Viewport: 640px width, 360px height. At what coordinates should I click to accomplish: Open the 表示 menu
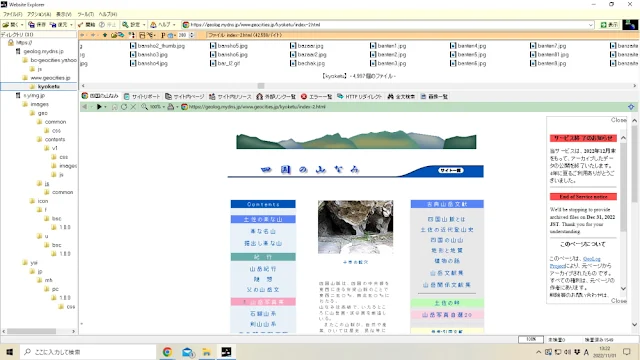click(x=63, y=14)
